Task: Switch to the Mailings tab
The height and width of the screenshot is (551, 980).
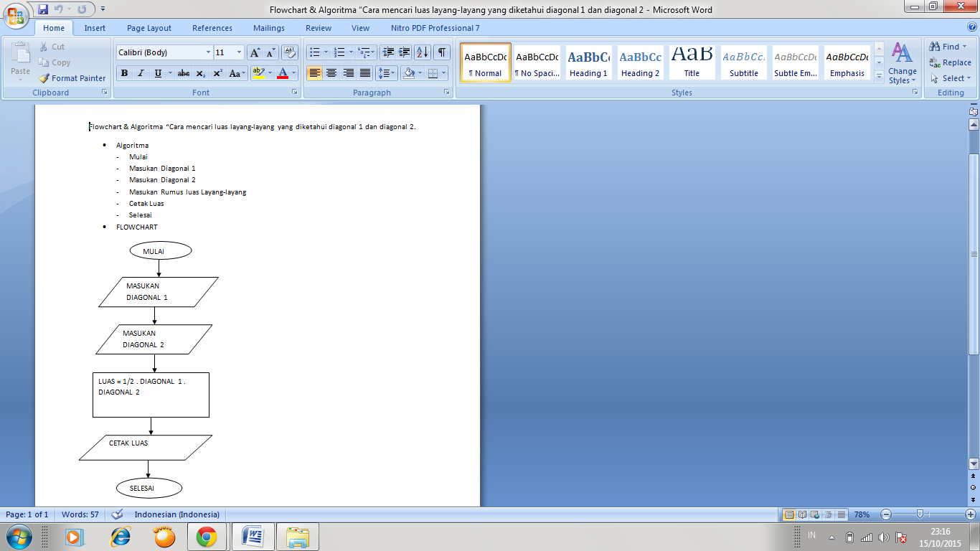Action: (269, 28)
